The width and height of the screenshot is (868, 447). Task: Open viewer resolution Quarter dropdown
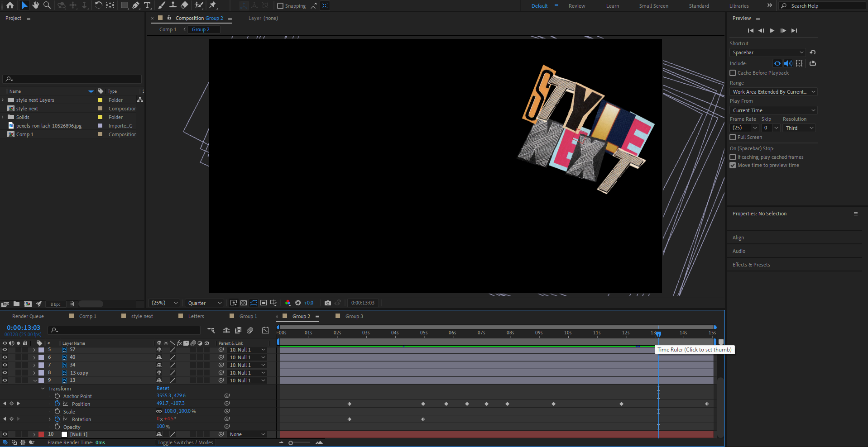tap(205, 303)
